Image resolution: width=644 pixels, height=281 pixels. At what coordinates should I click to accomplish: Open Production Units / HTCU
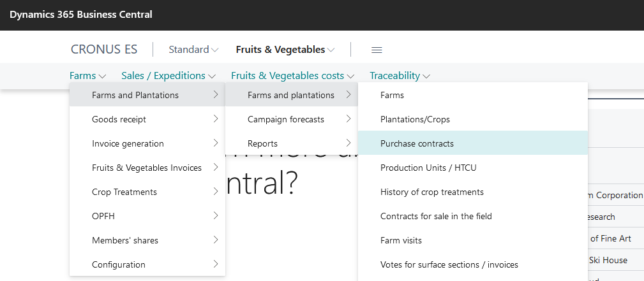(473, 168)
